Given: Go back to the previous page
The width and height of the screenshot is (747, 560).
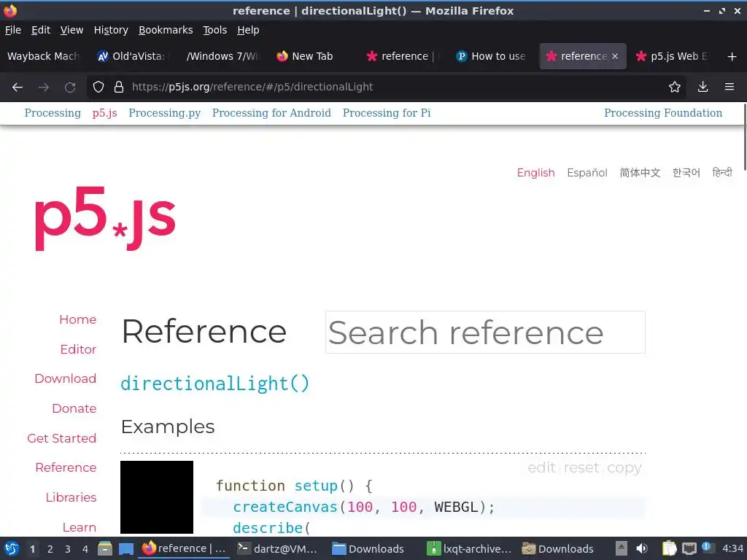Looking at the screenshot, I should pos(18,87).
